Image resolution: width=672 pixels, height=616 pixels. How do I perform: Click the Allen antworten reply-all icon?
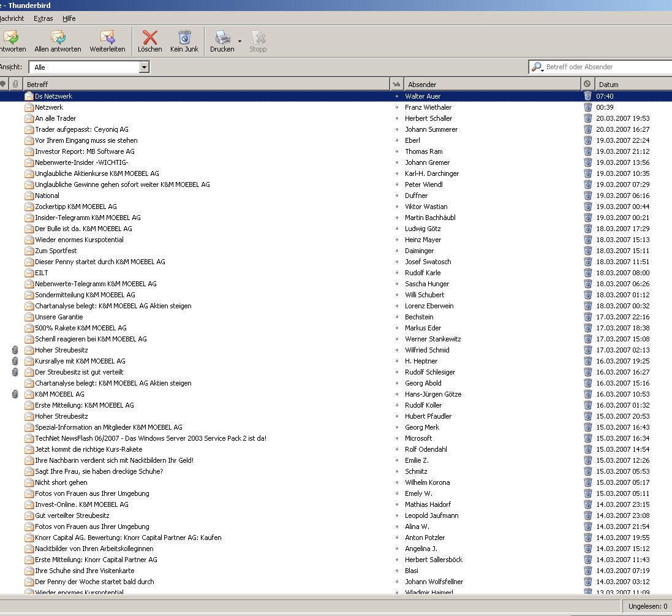(x=58, y=37)
